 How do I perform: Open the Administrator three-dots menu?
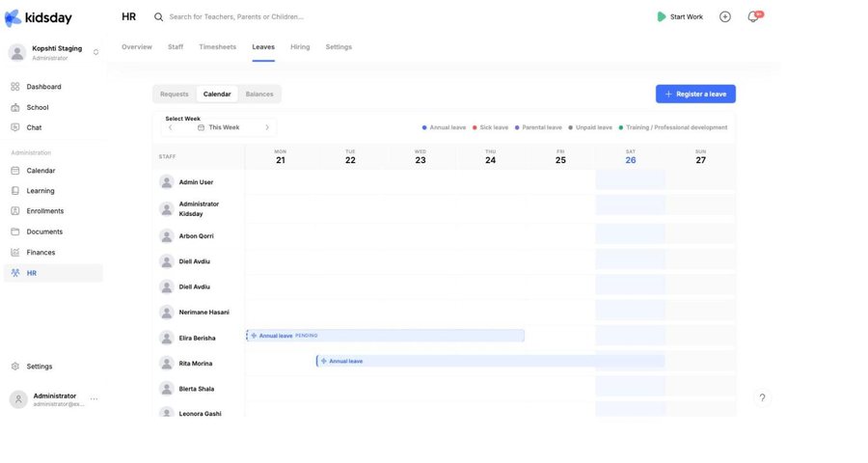(95, 398)
